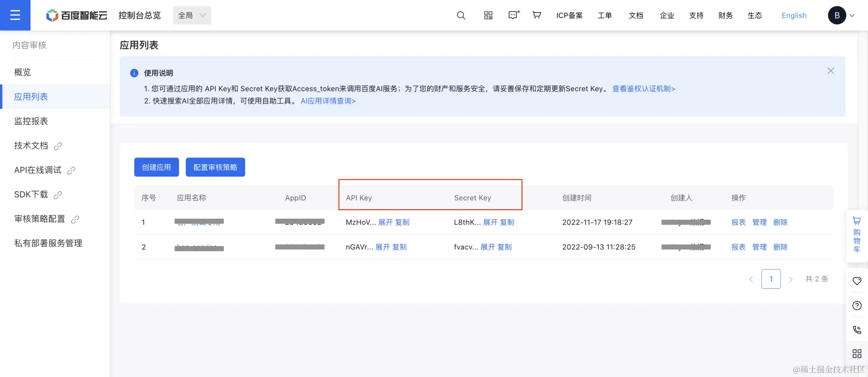Expand Secret Key fvacv in row 2
Screen dimensions: 868x377
pyautogui.click(x=487, y=247)
